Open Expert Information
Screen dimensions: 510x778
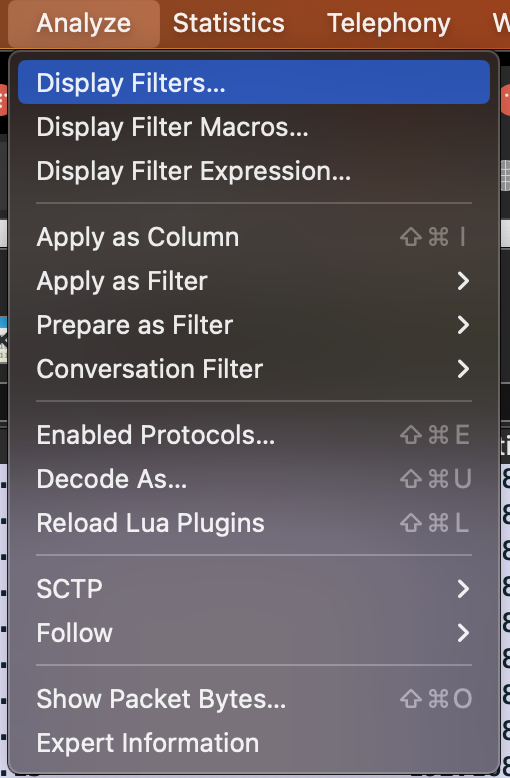click(254, 743)
